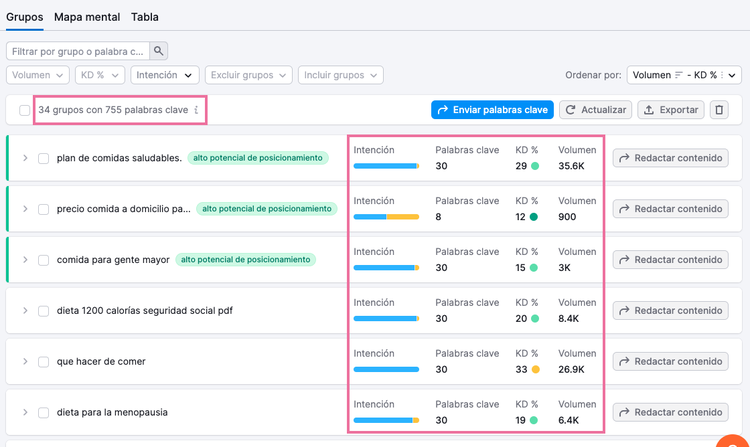This screenshot has width=750, height=447.
Task: Open the Intención filter dropdown
Action: pyautogui.click(x=165, y=75)
